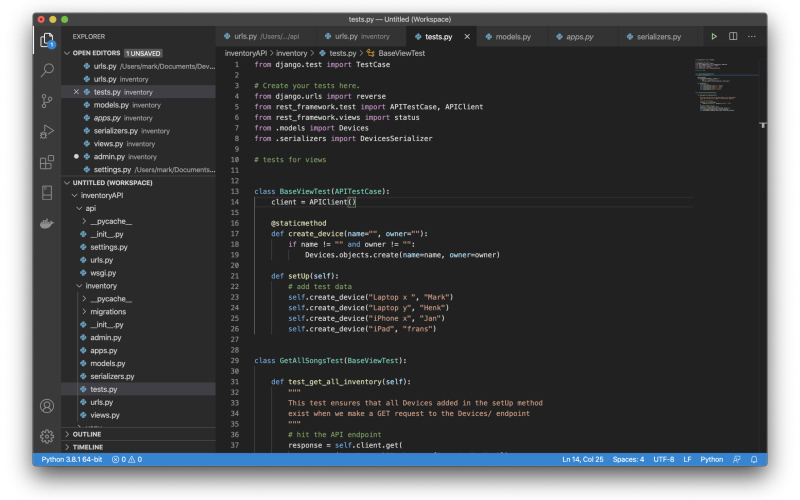Change Spaces: 4 indentation setting

point(628,460)
